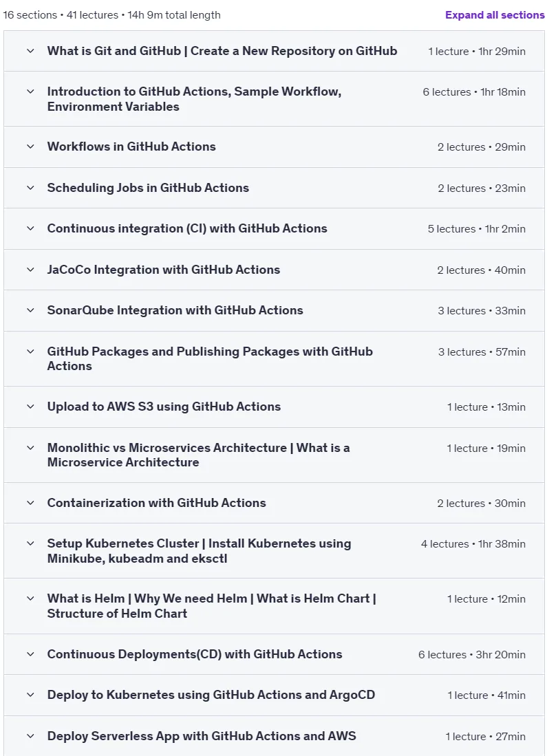
Task: Click the 6 lectures 3hr 20min label
Action: point(472,654)
